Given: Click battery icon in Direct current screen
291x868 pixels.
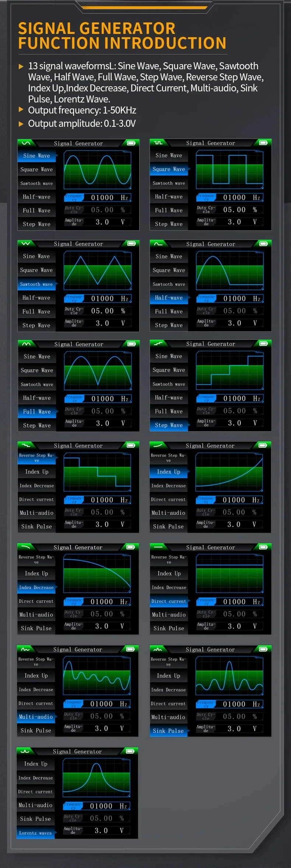Looking at the screenshot, I should point(263,547).
